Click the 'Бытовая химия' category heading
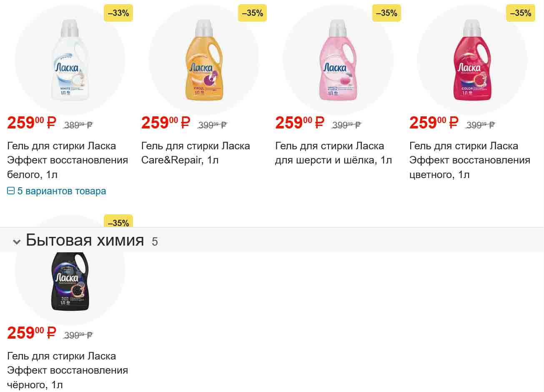544x392 pixels. [x=85, y=241]
